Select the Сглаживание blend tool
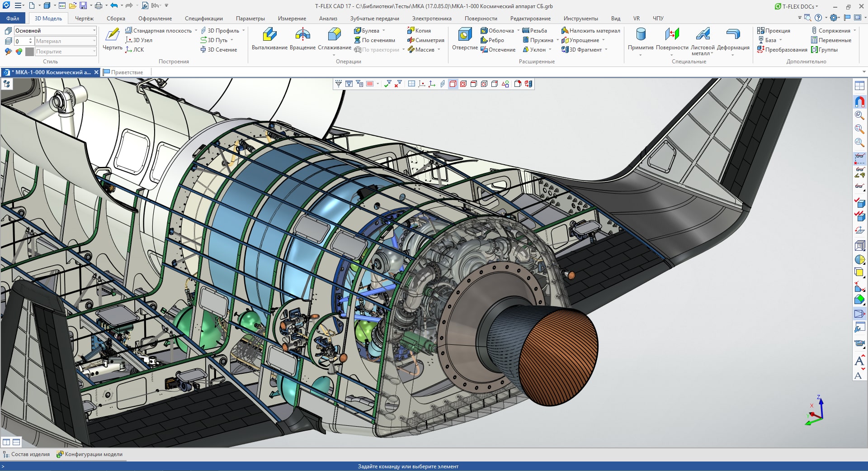This screenshot has height=471, width=868. tap(334, 35)
